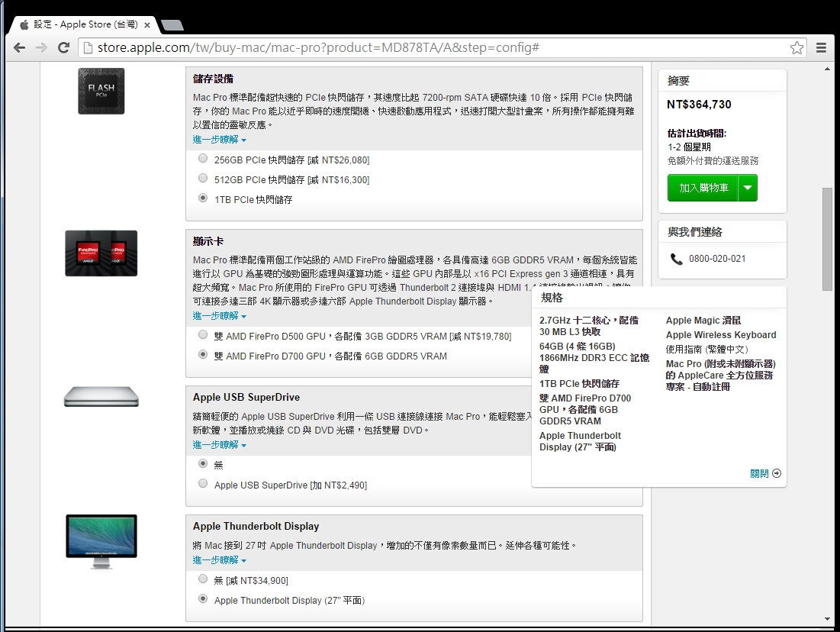840x632 pixels.
Task: Select 256GB PCIe flash storage option
Action: [x=203, y=158]
